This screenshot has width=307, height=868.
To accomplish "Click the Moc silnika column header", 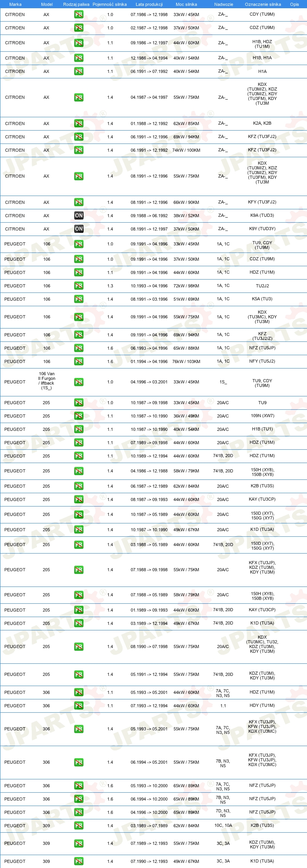I will (186, 4).
